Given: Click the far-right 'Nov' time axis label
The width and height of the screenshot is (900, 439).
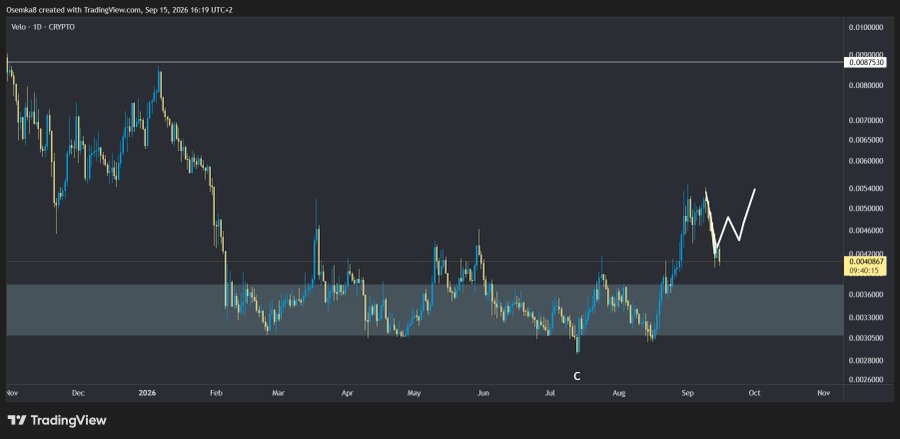Looking at the screenshot, I should [823, 393].
